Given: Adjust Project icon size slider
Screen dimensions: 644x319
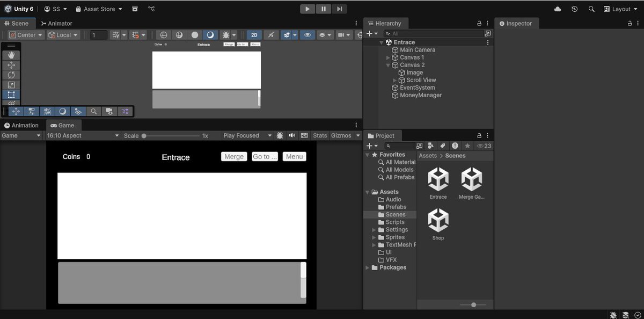Looking at the screenshot, I should [473, 305].
